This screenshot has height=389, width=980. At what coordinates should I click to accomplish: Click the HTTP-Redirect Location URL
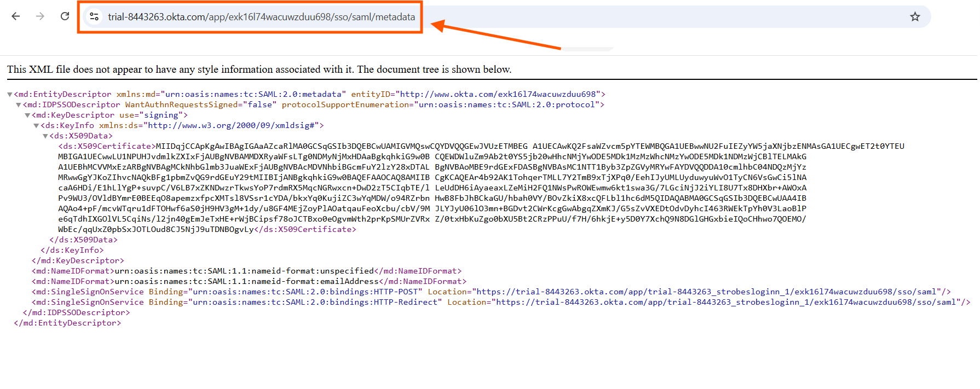tap(725, 302)
